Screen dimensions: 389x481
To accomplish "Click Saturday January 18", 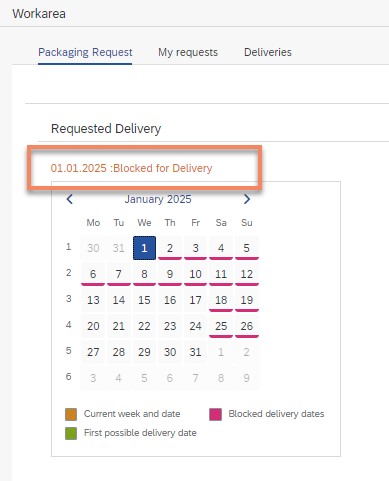I will click(221, 300).
